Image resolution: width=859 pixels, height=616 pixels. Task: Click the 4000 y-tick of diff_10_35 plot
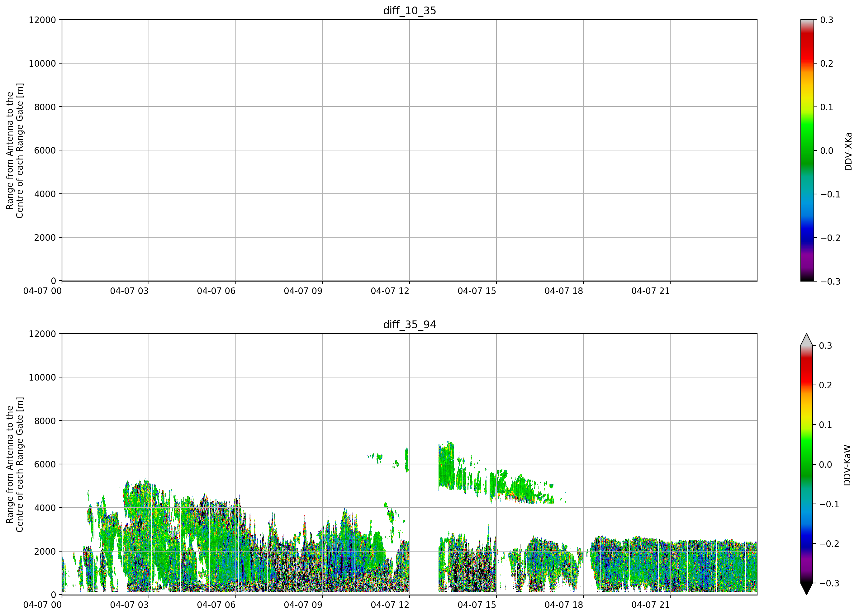(45, 194)
